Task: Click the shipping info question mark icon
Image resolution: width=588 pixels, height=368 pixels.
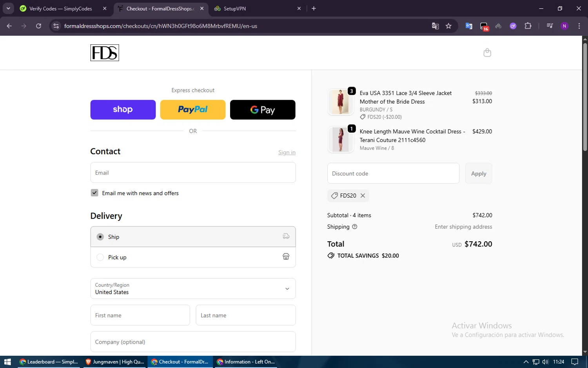Action: [x=354, y=227]
